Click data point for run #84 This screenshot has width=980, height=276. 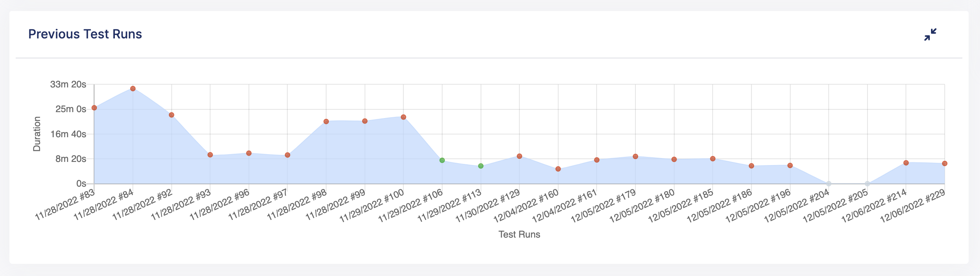point(133,89)
